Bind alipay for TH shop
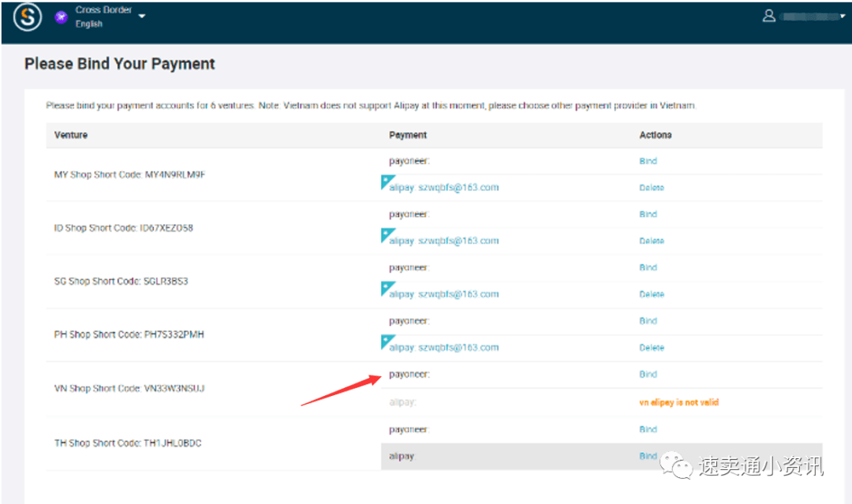Image resolution: width=852 pixels, height=504 pixels. 648,456
